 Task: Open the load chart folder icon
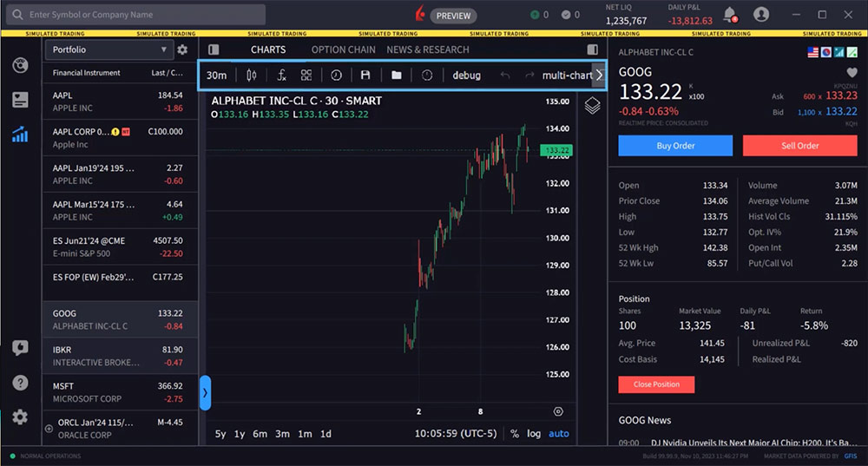[x=397, y=75]
